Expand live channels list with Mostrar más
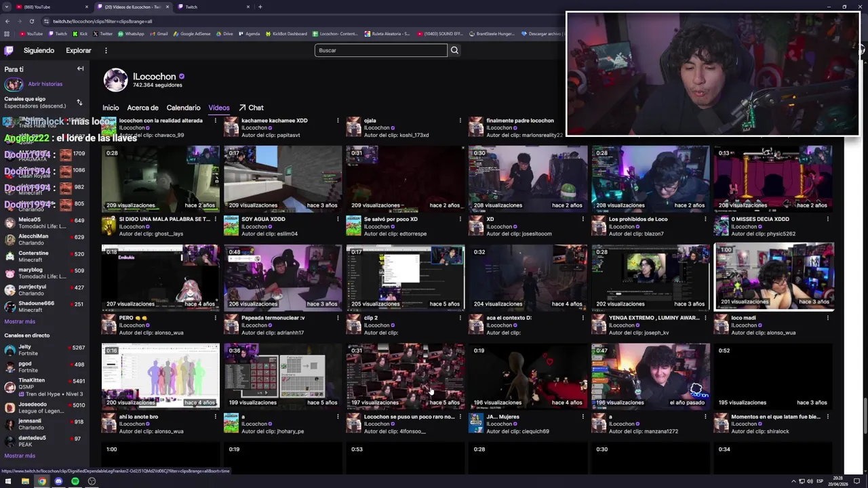Viewport: 868px width, 488px height. [x=20, y=455]
